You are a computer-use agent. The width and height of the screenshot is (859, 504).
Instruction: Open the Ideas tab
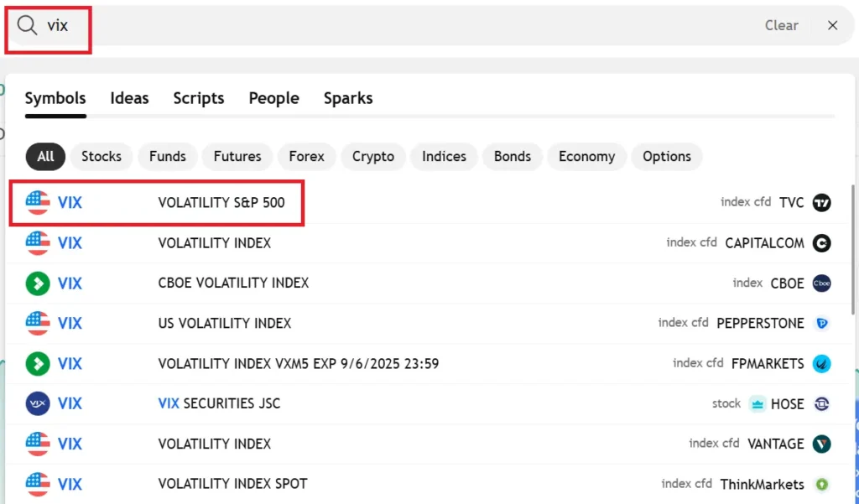[x=129, y=98]
